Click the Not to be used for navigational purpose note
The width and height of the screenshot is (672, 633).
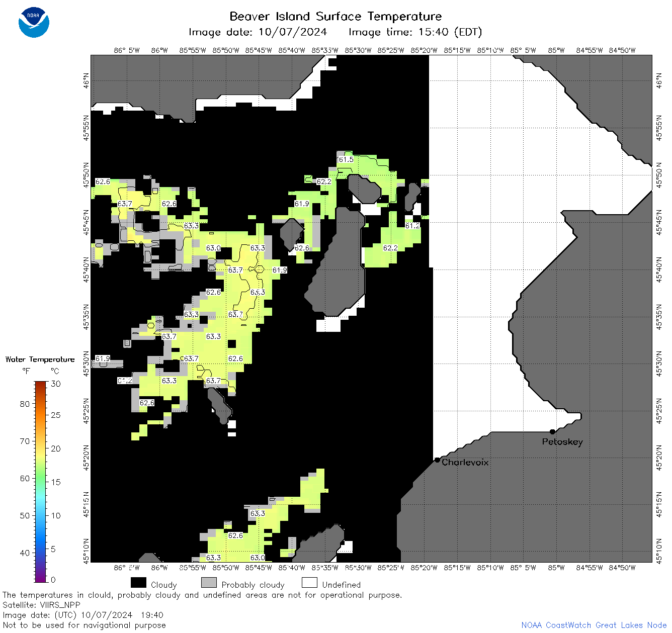pos(84,625)
